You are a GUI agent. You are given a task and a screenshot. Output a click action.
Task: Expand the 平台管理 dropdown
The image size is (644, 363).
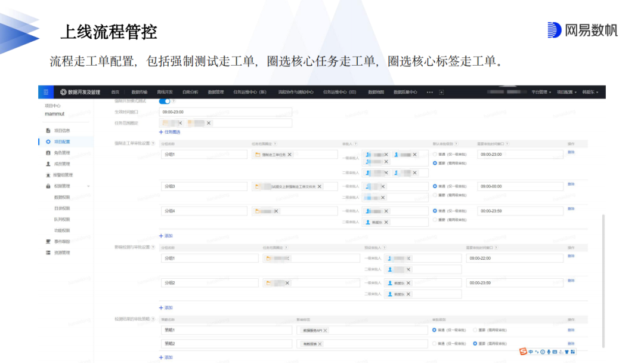[541, 92]
